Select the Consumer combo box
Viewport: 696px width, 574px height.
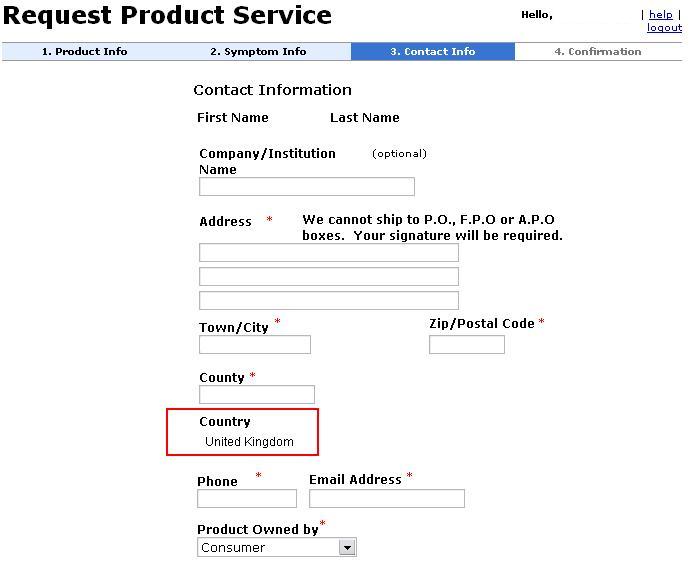pos(277,547)
